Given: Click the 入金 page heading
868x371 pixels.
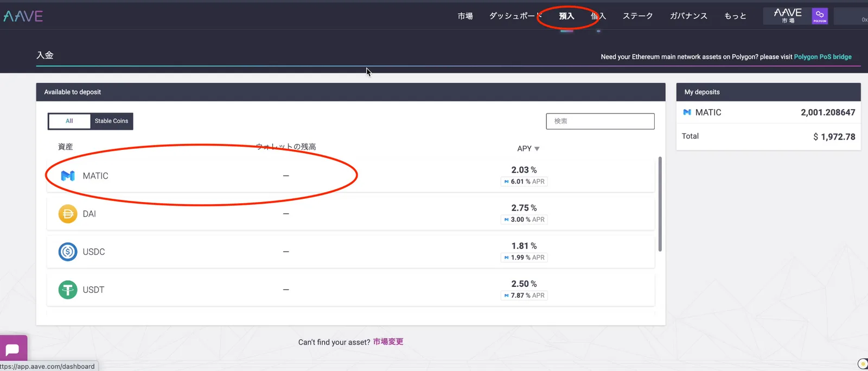Looking at the screenshot, I should [45, 55].
